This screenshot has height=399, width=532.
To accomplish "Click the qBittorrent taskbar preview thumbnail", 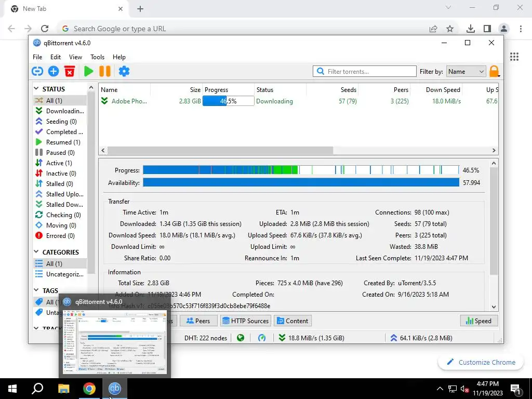I will [115, 341].
